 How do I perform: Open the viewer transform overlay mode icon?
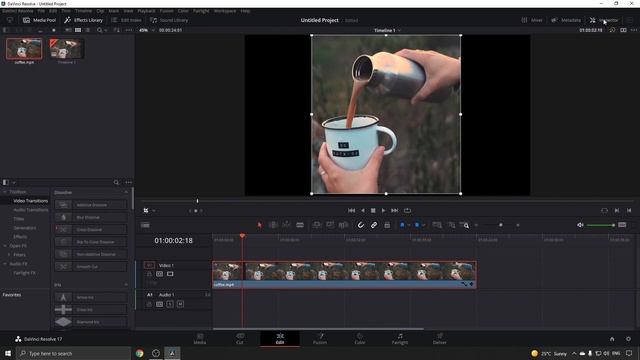point(146,211)
